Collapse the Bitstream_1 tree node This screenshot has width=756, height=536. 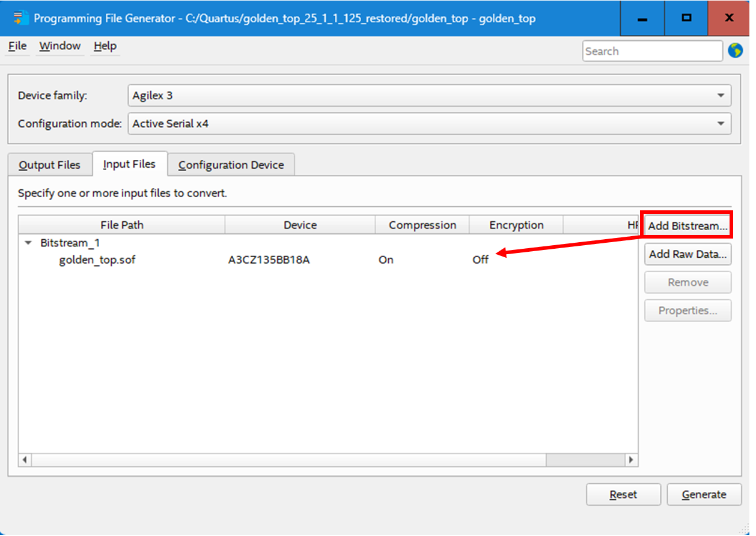28,243
